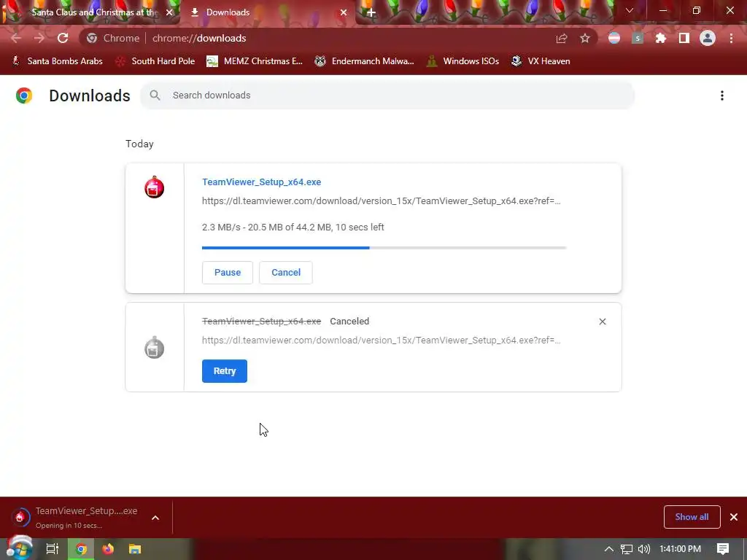This screenshot has height=560, width=747.
Task: Click the green 'S' extension icon
Action: pyautogui.click(x=638, y=38)
